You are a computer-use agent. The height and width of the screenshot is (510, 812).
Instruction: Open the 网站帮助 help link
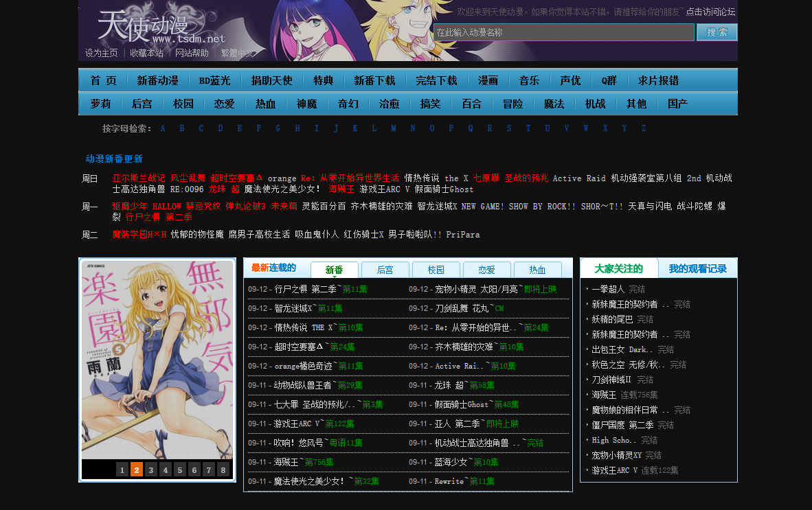point(192,53)
